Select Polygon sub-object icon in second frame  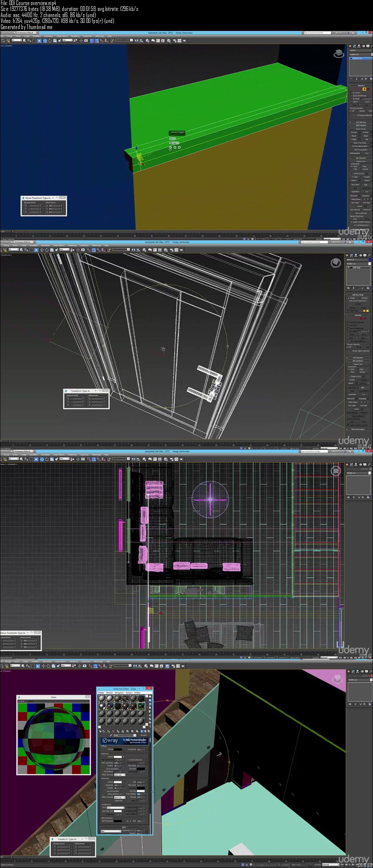click(361, 319)
